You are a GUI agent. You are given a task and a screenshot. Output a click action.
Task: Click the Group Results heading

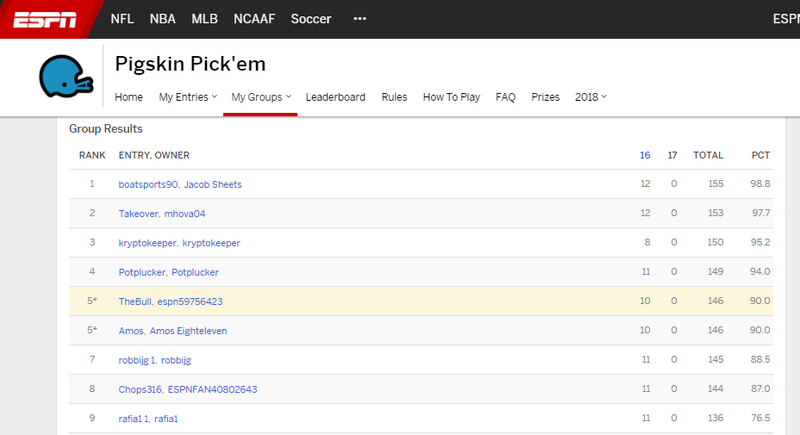[x=106, y=129]
